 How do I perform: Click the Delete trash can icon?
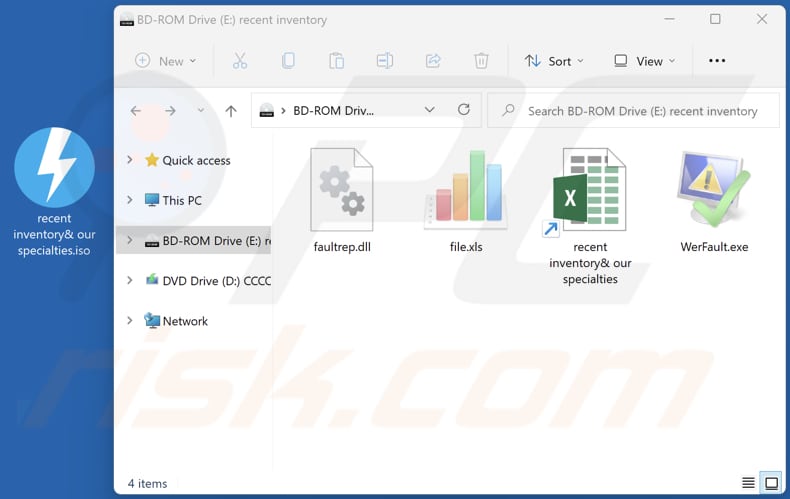[481, 61]
